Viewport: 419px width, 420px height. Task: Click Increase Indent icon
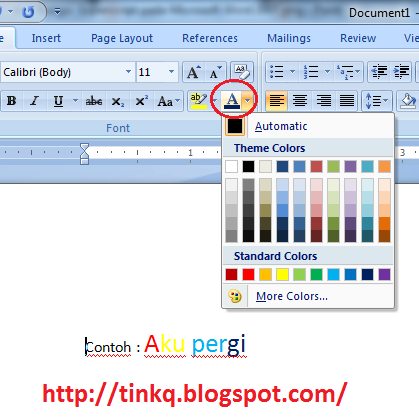coord(402,72)
